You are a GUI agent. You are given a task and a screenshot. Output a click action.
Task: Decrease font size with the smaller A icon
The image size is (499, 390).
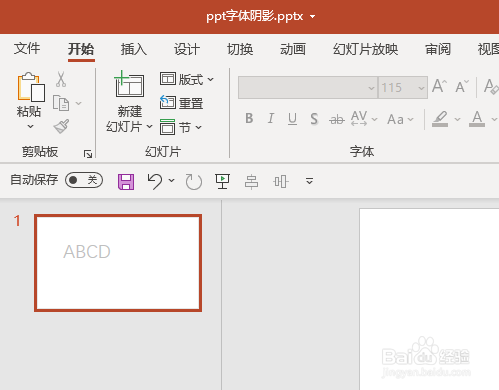[462, 87]
